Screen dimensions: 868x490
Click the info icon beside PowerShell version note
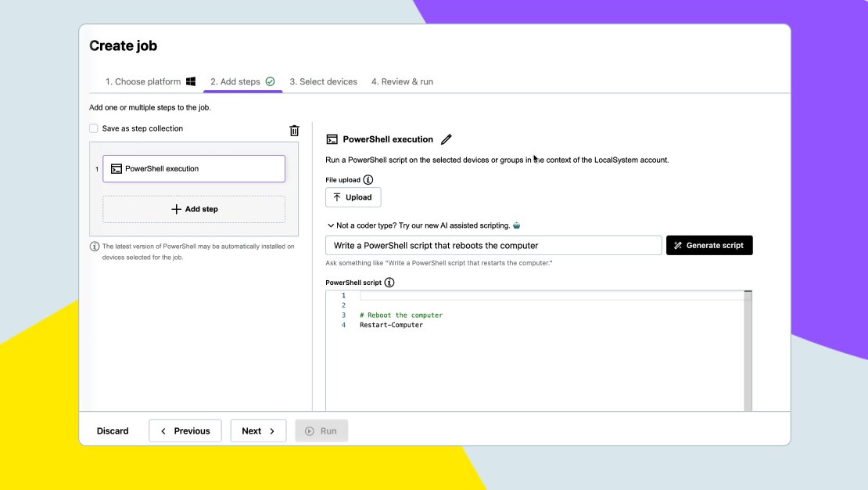point(95,247)
